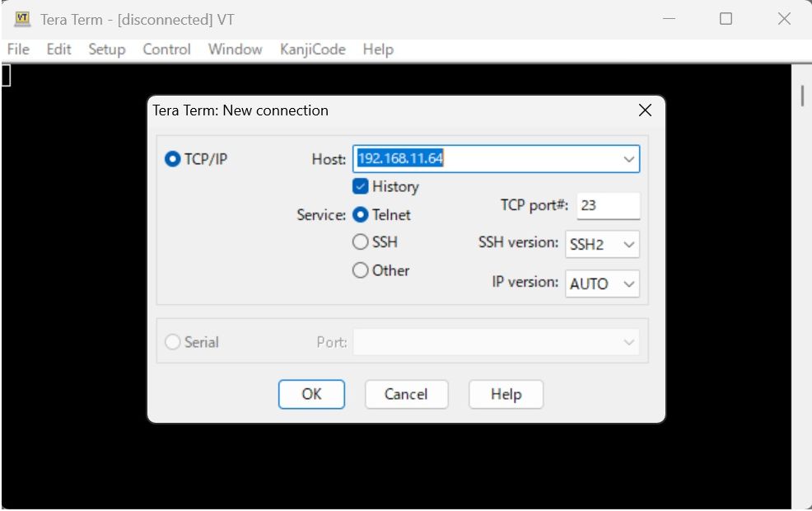Uncheck the History checkbox

coord(360,186)
